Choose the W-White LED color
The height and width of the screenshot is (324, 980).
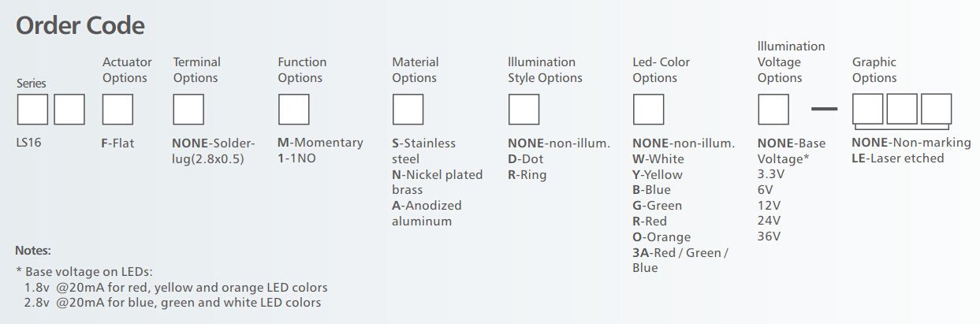click(658, 159)
